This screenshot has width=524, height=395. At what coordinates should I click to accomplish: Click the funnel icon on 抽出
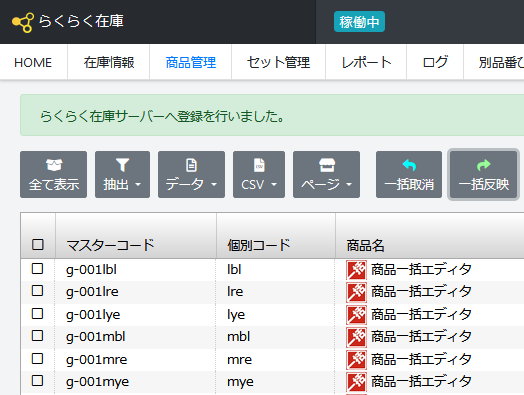pos(122,165)
